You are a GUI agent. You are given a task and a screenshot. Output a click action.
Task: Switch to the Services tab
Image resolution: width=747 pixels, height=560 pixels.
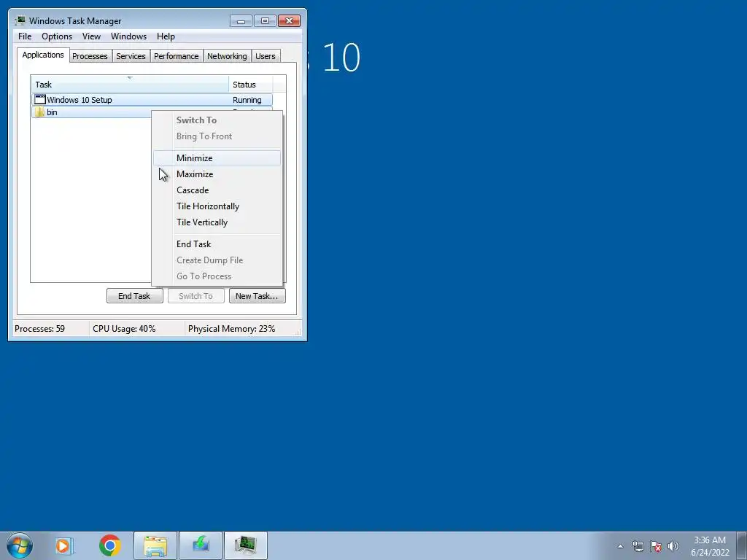tap(131, 56)
